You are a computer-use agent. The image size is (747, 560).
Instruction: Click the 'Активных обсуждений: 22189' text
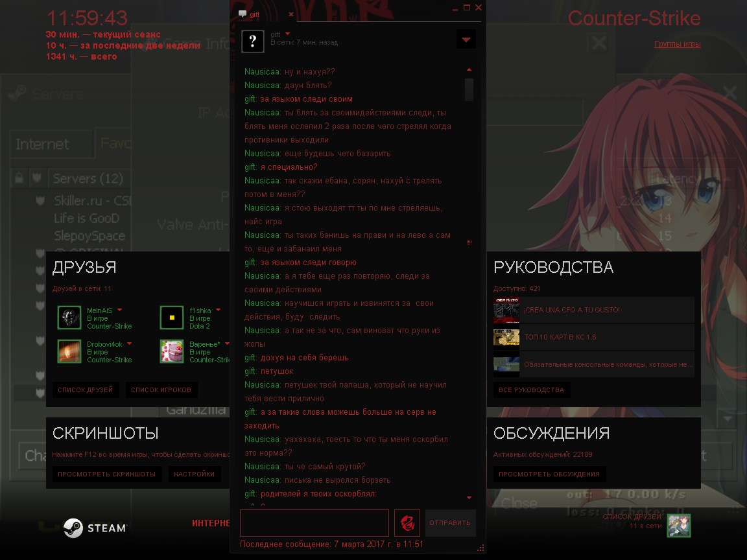[x=543, y=454]
